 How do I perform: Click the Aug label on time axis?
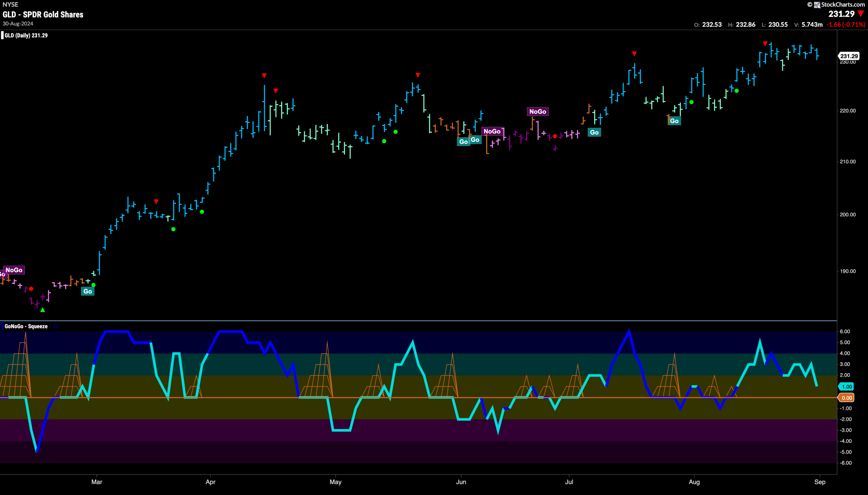pos(694,482)
